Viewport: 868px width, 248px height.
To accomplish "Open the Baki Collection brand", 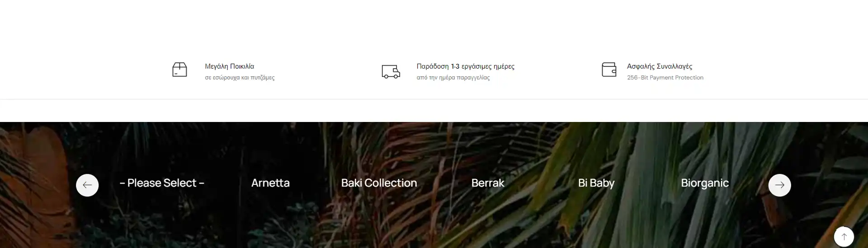I will coord(379,183).
